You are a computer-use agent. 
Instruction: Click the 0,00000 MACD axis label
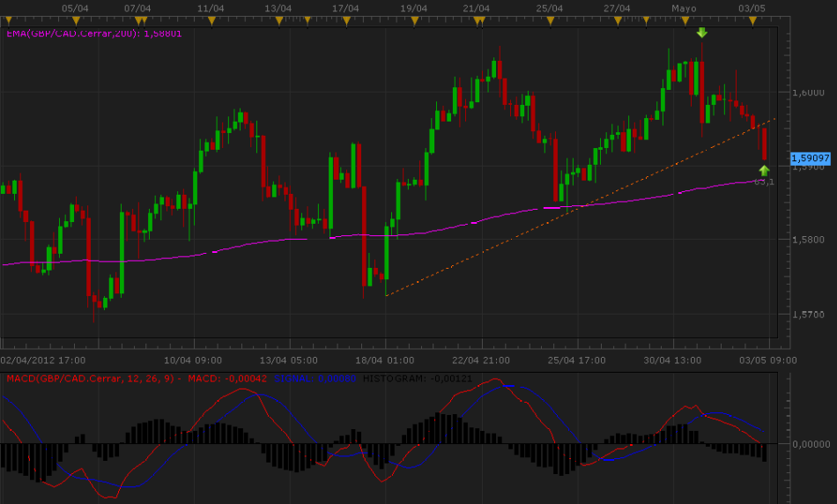click(810, 444)
